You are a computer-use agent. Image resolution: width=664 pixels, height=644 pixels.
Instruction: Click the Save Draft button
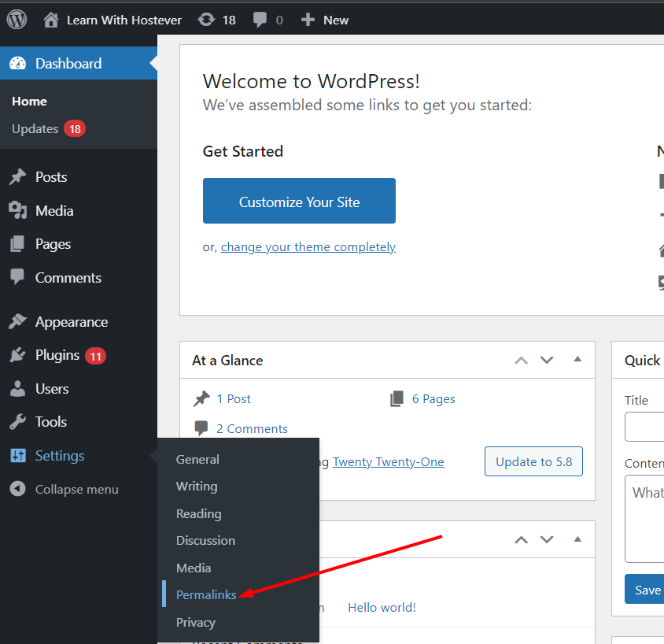coord(644,589)
